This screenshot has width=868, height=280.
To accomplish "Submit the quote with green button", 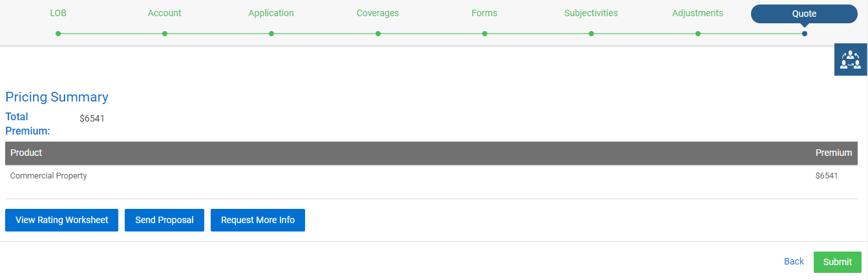I will (838, 262).
